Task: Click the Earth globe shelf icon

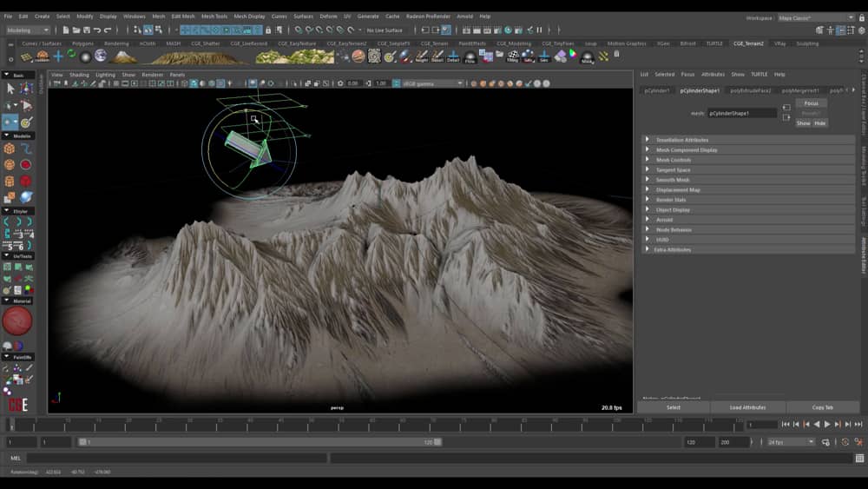Action: click(101, 56)
